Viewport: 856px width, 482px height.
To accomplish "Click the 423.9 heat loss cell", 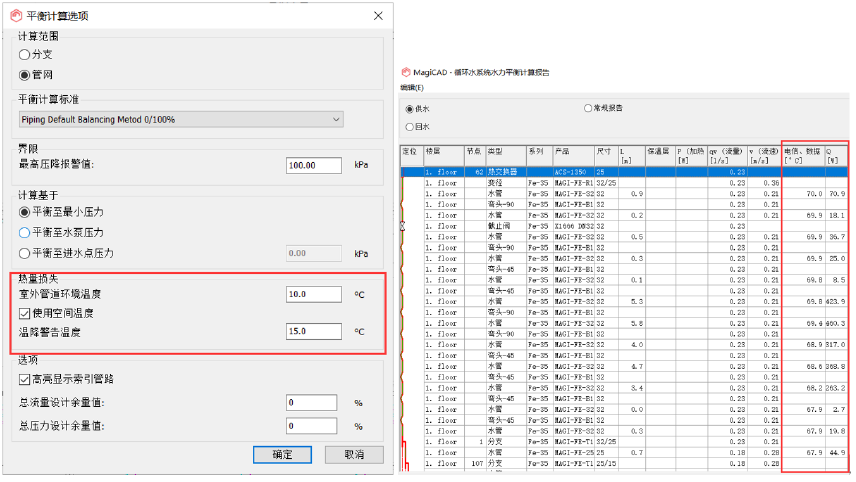I will point(836,301).
